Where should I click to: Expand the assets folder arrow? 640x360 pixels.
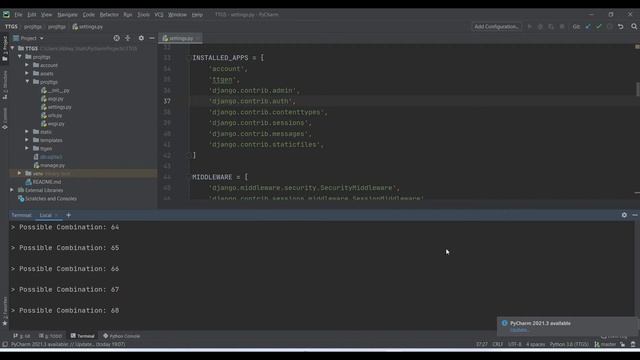[27, 73]
